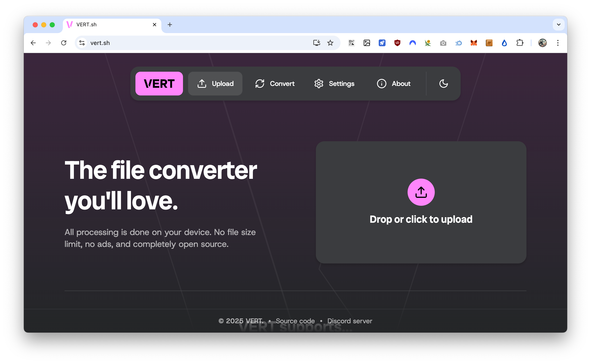Open the Extensions puzzle-piece menu
Screen dimensions: 591x364
(520, 43)
